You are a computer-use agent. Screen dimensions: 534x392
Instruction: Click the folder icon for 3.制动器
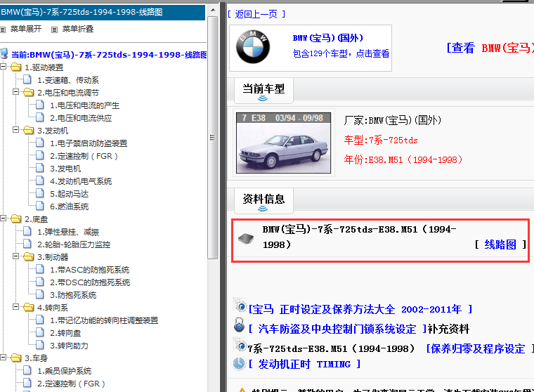coord(29,256)
